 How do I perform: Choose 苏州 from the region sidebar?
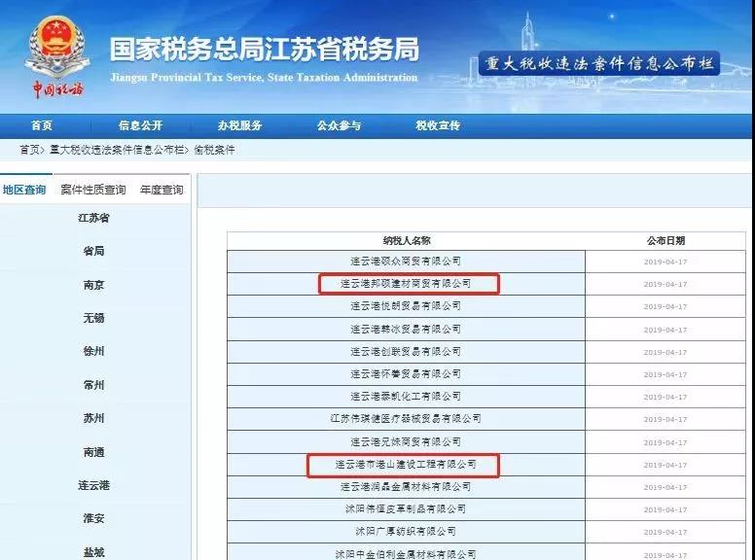[93, 418]
